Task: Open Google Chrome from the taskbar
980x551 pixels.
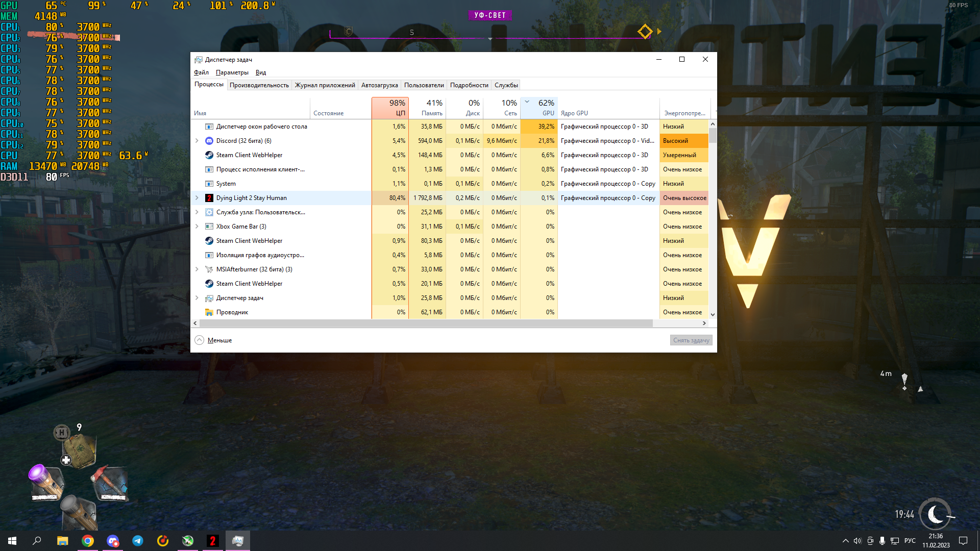Action: pos(88,541)
